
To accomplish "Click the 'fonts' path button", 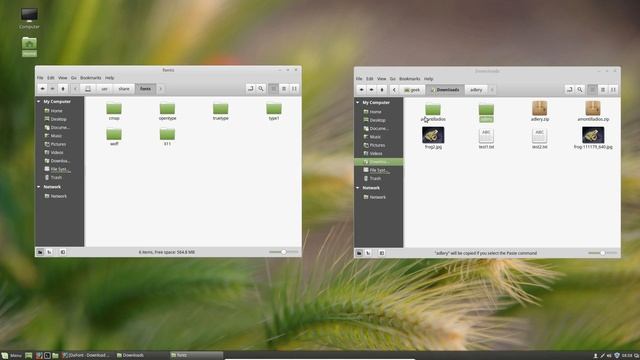I will [x=145, y=89].
